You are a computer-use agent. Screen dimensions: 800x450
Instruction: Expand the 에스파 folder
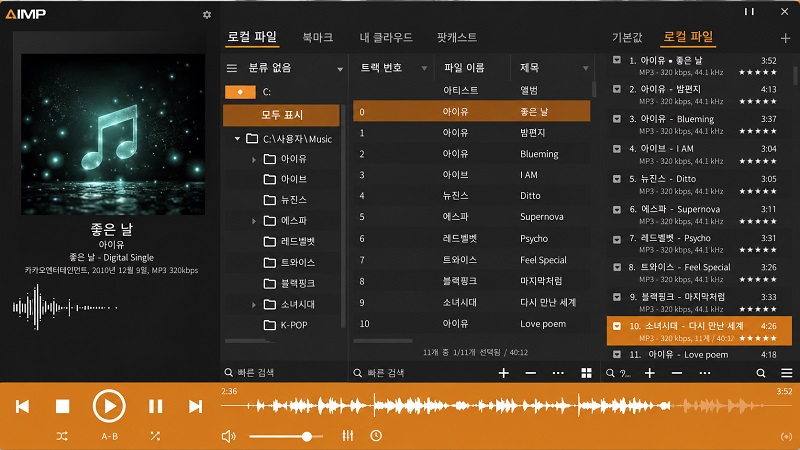(x=254, y=221)
